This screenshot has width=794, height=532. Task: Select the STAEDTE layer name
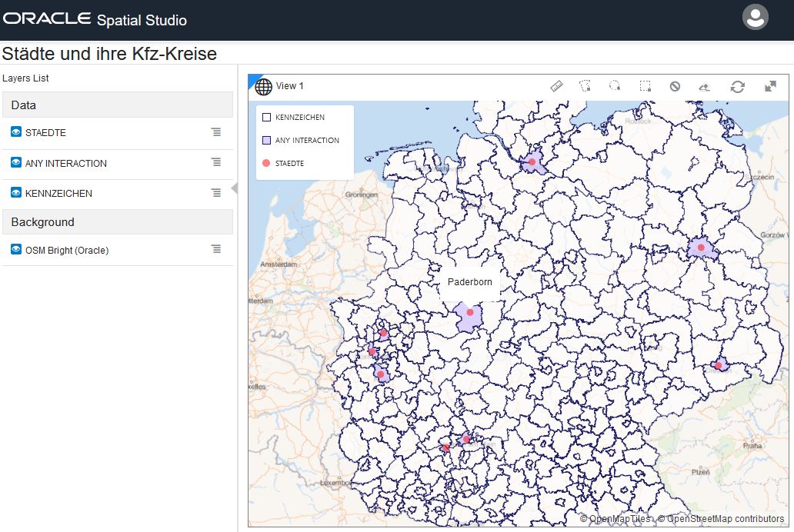tap(45, 133)
